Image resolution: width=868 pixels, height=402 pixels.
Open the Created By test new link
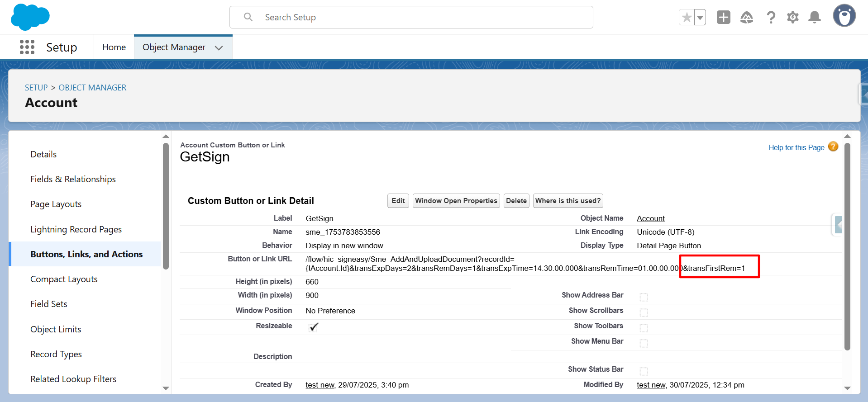click(320, 385)
